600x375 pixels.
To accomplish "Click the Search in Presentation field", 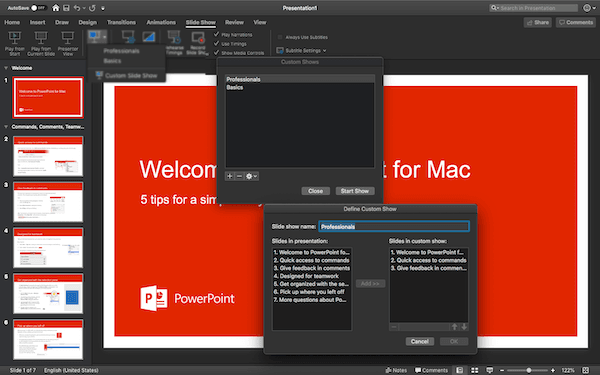I will [534, 8].
